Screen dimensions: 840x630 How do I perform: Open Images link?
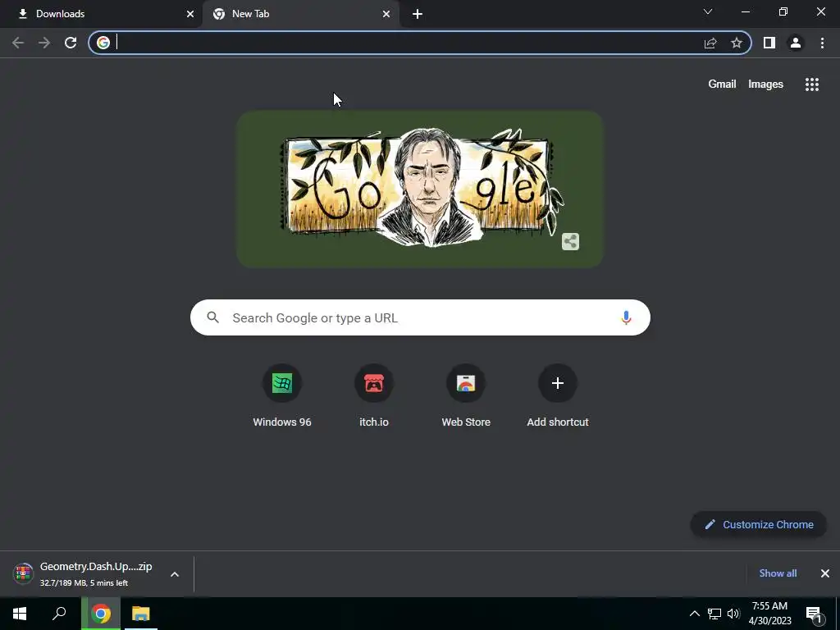pos(765,84)
